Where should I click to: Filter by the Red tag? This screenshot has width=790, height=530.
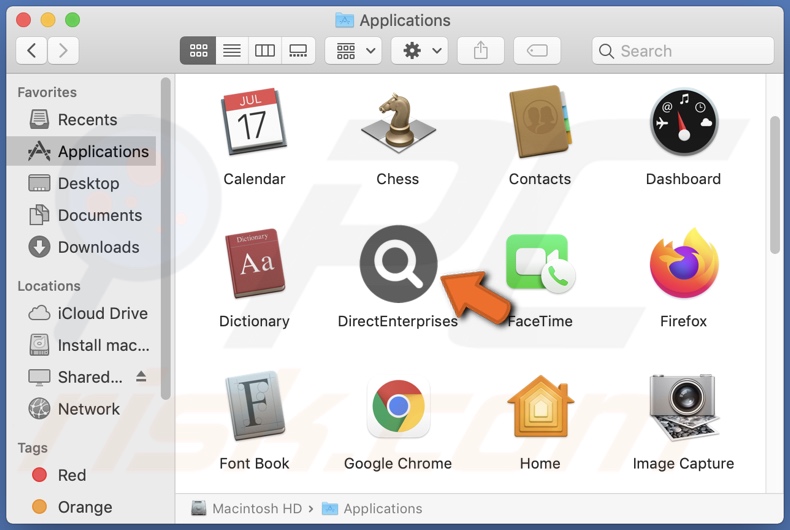pos(71,475)
